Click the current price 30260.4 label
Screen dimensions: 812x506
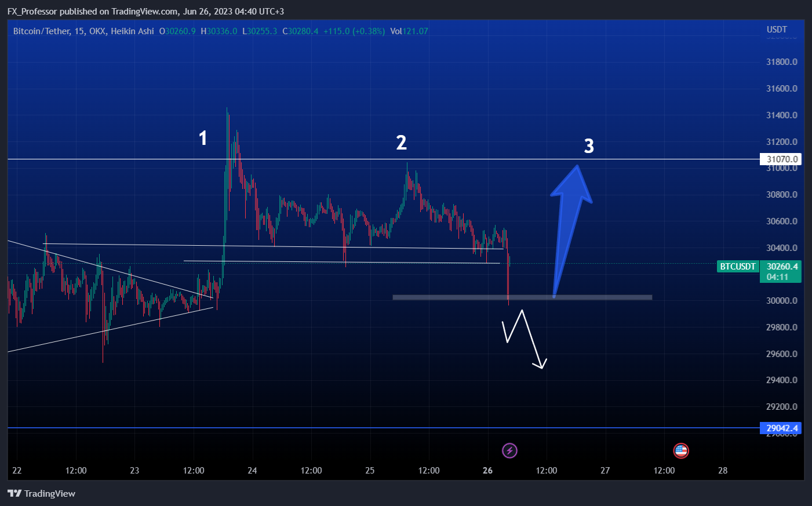click(x=782, y=267)
